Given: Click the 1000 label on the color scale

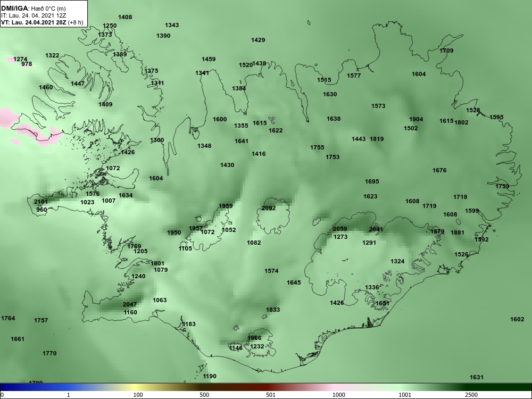Looking at the screenshot, I should point(338,395).
